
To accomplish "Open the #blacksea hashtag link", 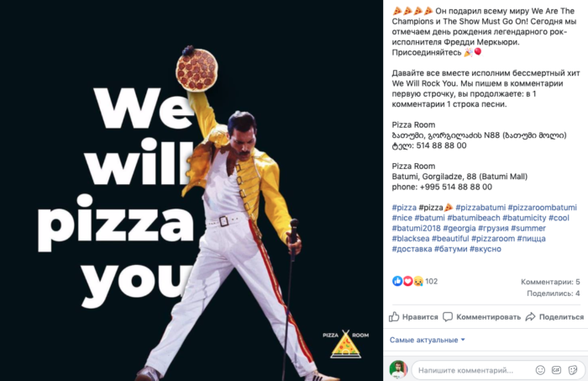I will [411, 238].
